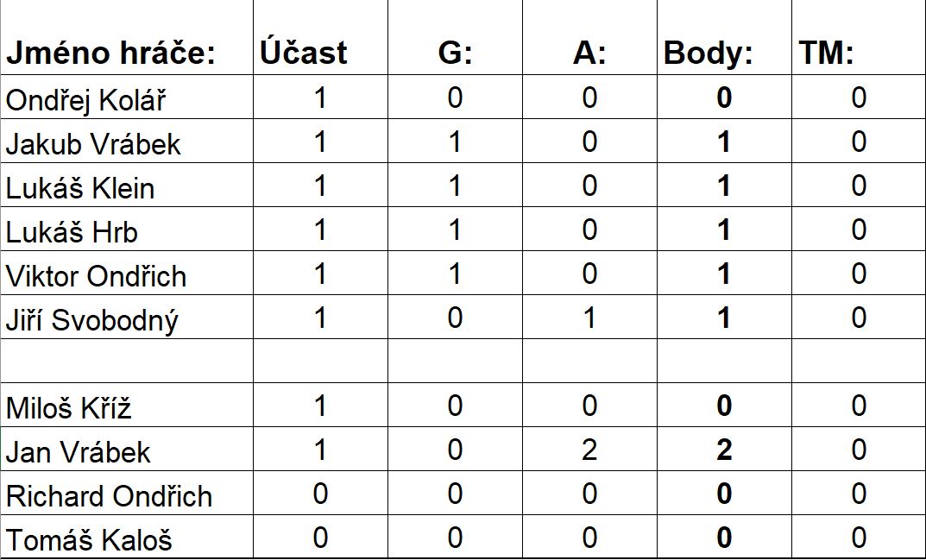Screen dimensions: 926x560
Task: Select the 'Body:' column header
Action: tap(709, 53)
